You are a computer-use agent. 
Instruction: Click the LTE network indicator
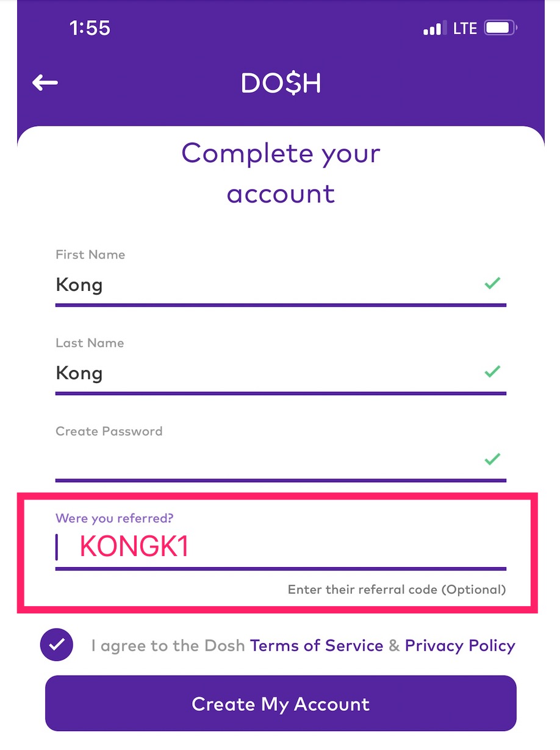(x=465, y=29)
